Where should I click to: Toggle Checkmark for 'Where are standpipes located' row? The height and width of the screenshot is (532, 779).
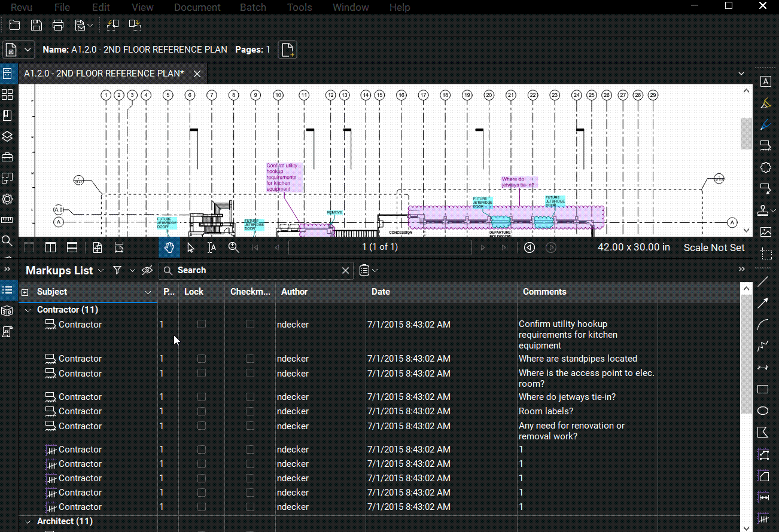[250, 359]
